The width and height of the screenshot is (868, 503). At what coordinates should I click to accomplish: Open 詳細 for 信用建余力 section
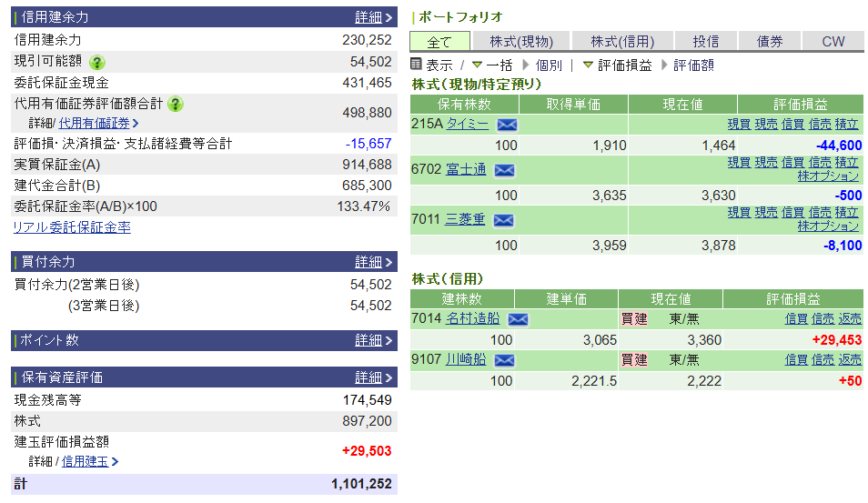[x=373, y=17]
